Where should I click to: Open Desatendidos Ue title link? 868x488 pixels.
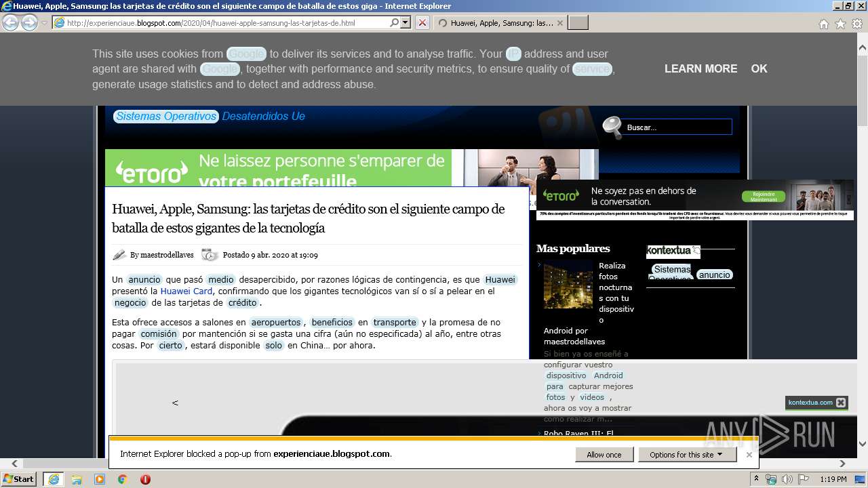[x=263, y=116]
